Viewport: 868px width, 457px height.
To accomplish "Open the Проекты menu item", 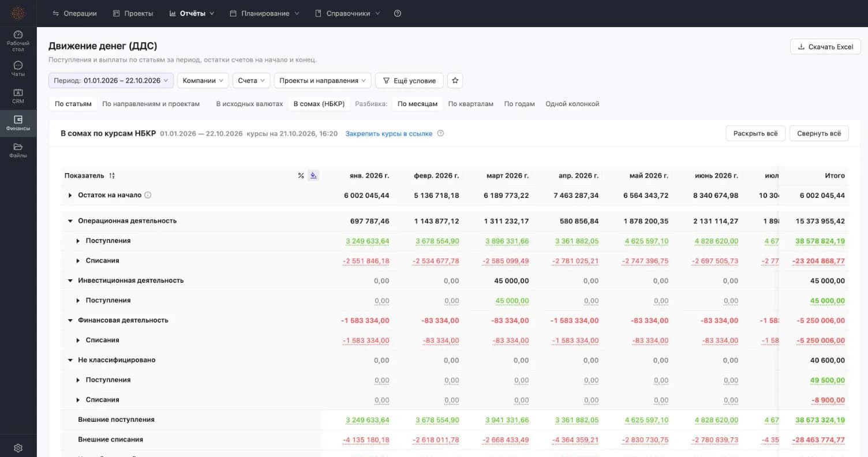I will 133,13.
